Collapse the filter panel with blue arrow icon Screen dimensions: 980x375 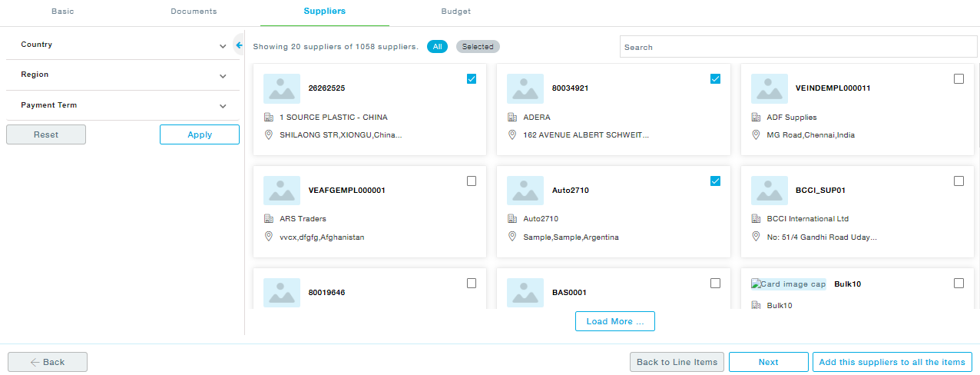point(239,45)
